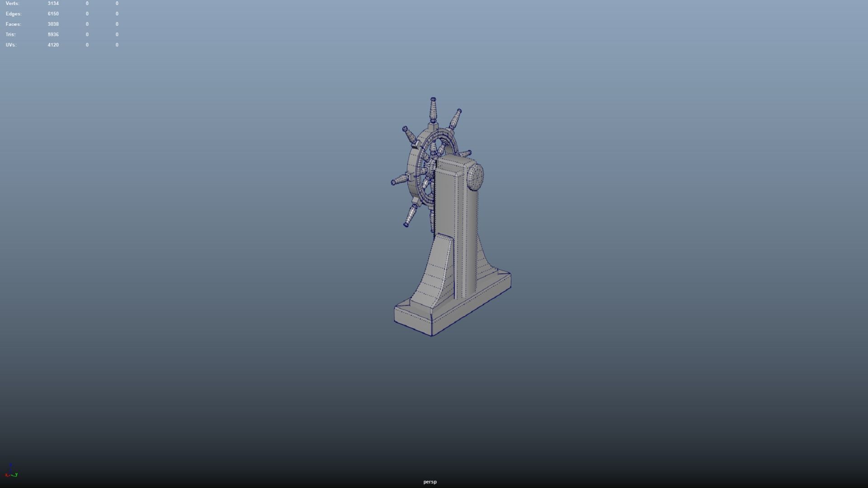Select the leftmost horizontal wheel handle
Viewport: 868px width, 488px height.
[x=401, y=179]
